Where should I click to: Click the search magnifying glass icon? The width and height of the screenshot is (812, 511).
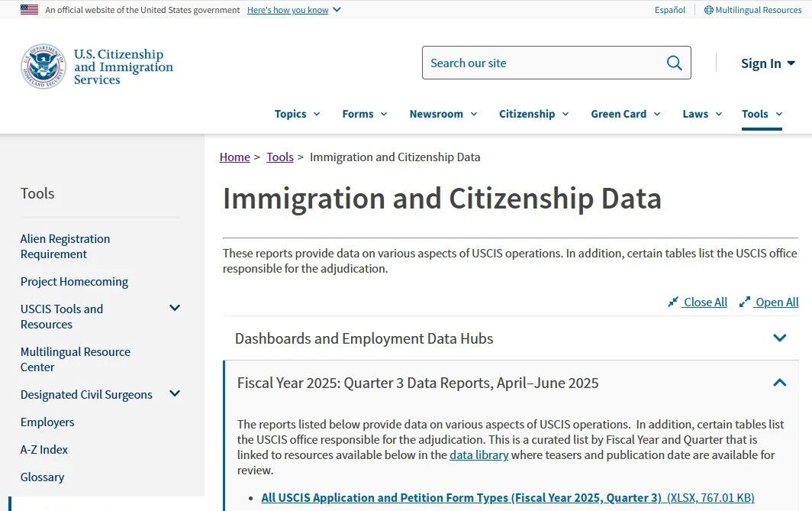coord(674,63)
